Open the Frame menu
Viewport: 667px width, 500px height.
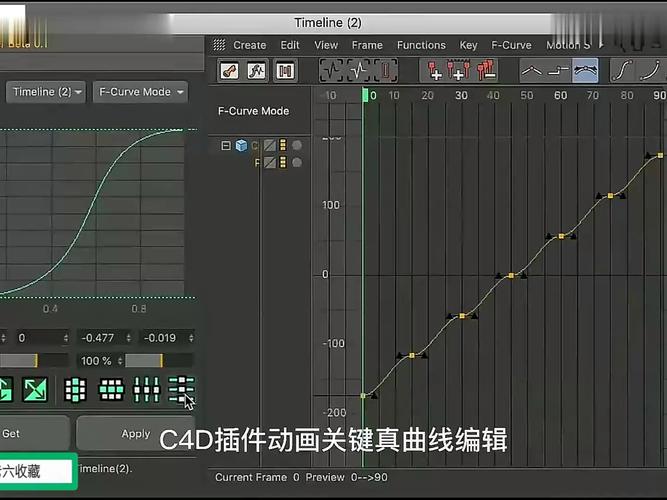pos(367,45)
